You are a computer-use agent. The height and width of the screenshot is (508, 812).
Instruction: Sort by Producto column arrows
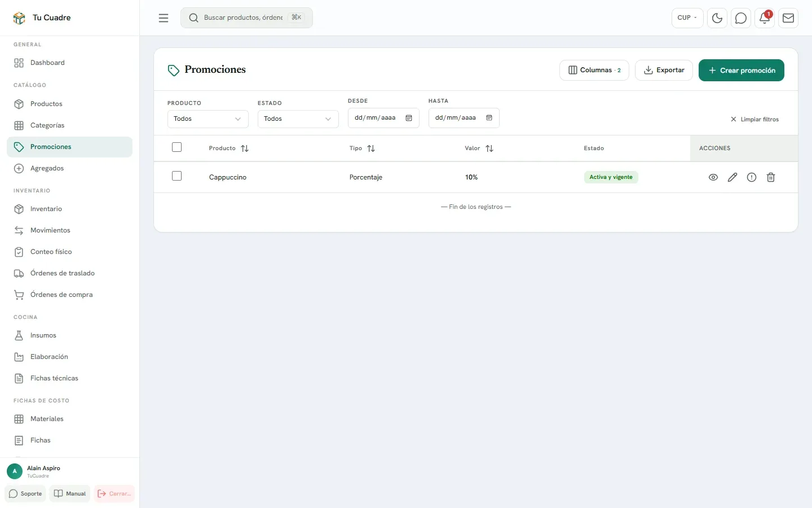pos(245,148)
